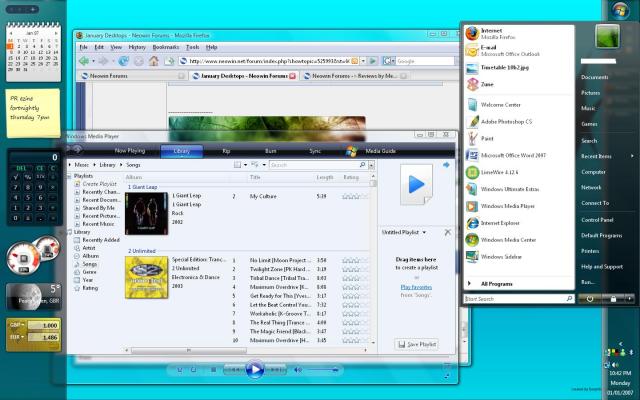Viewport: 640px width, 400px height.
Task: Launch Windows Media Player from the Start menu
Action: pos(518,206)
